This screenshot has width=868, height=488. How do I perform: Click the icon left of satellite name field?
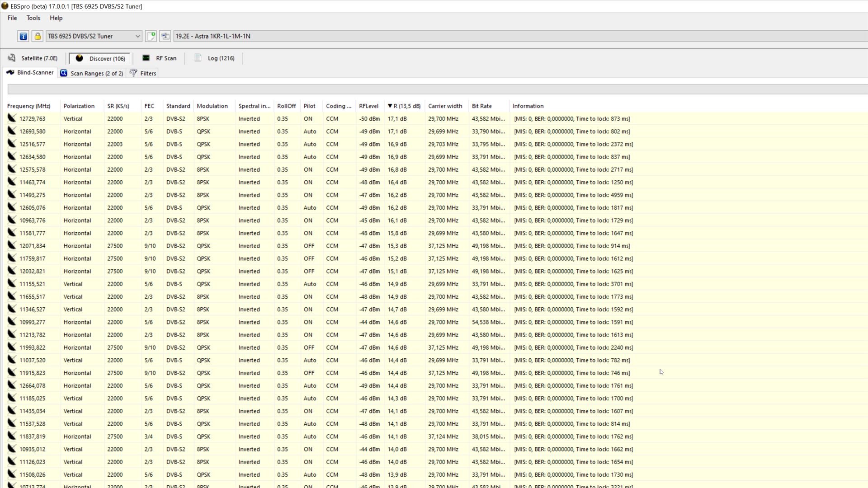click(x=165, y=36)
